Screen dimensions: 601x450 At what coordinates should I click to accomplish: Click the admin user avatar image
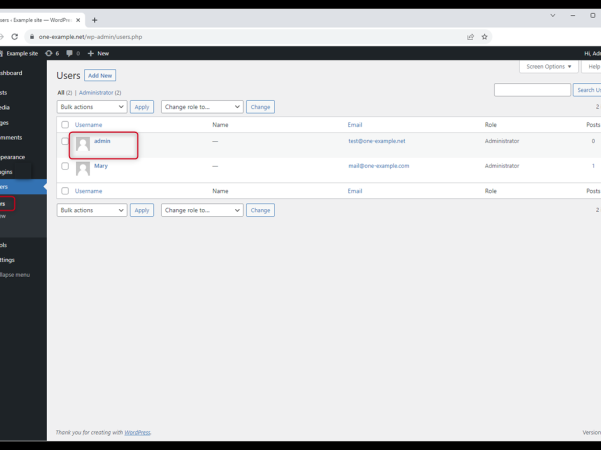[x=83, y=145]
